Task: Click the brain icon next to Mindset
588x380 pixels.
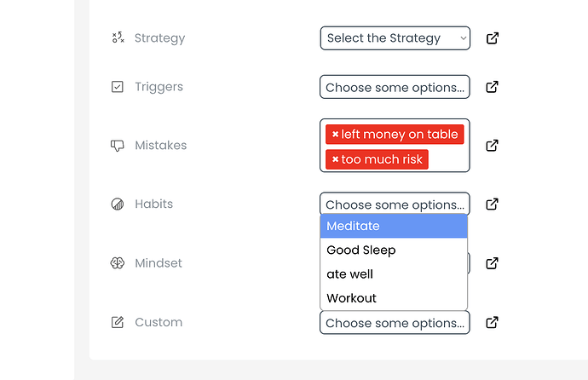Action: tap(118, 263)
